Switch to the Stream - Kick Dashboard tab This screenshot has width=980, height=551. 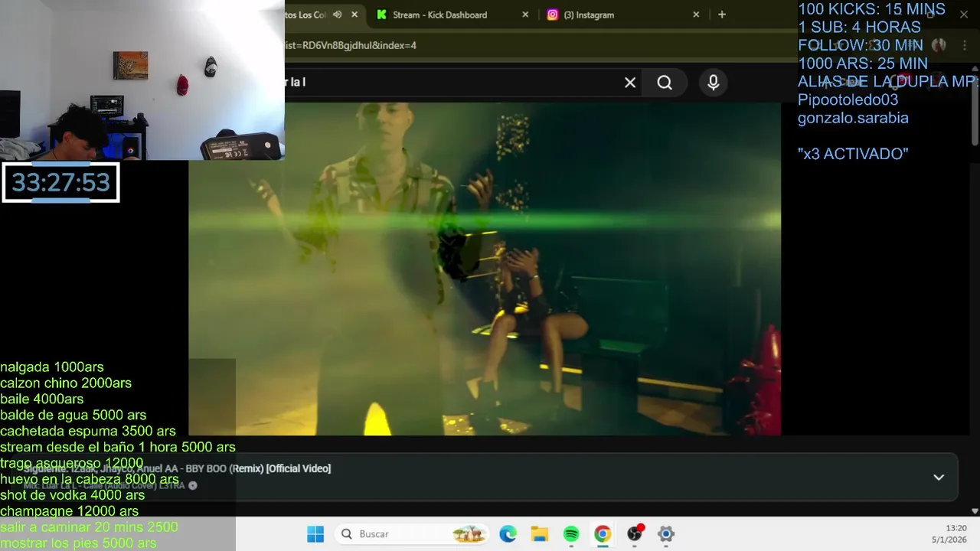439,15
